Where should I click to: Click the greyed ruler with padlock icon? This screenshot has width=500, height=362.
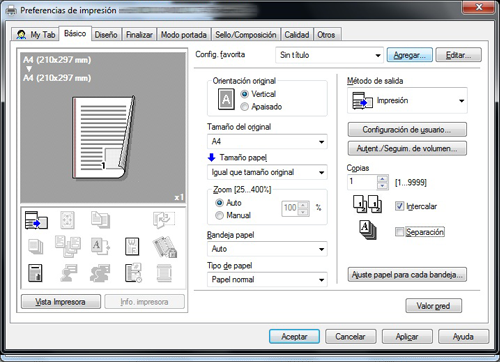coord(165,247)
